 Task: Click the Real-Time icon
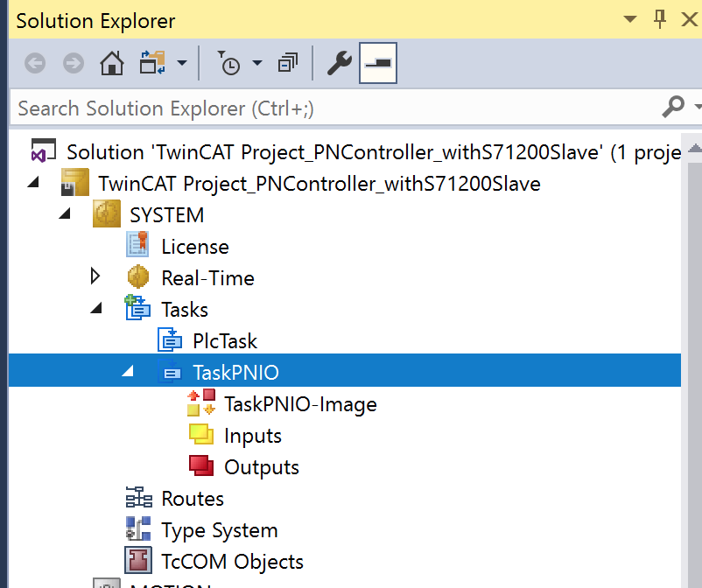(x=138, y=276)
